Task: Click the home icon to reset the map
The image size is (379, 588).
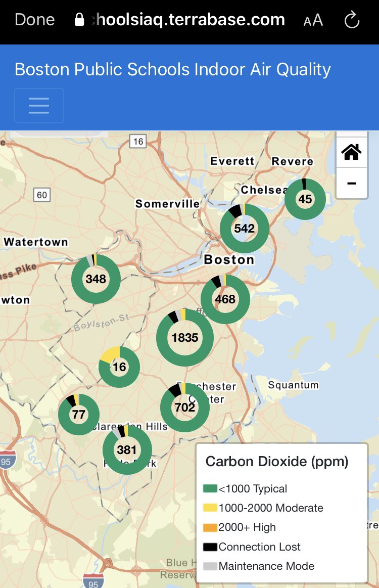Action: [x=351, y=152]
